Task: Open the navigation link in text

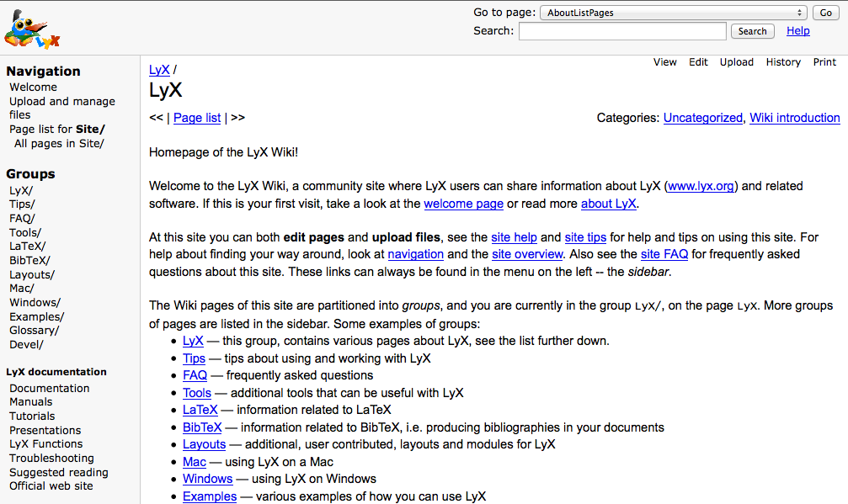Action: [415, 254]
